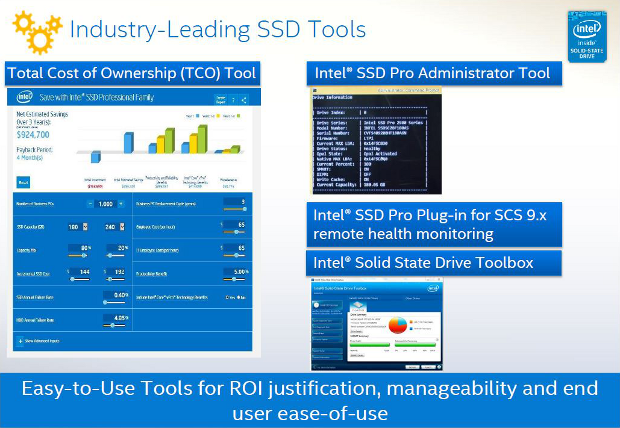Click the 192 incremental SSD cost slider
The image size is (620, 428).
(115, 279)
